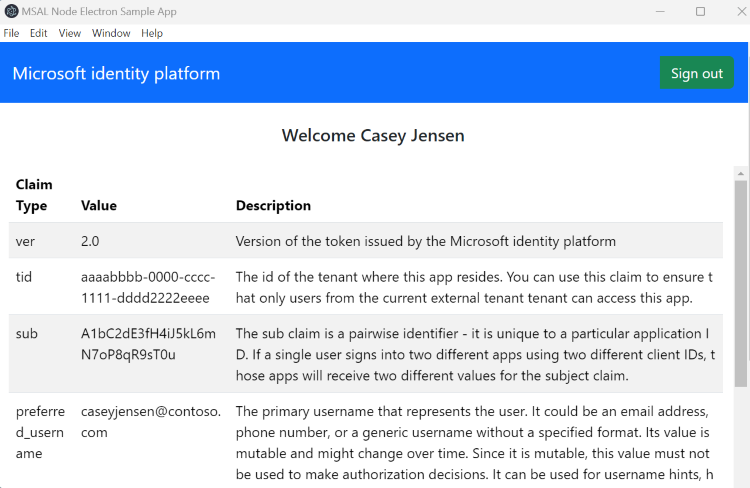Click the preferred_username claim type cell
The height and width of the screenshot is (488, 750).
click(40, 432)
